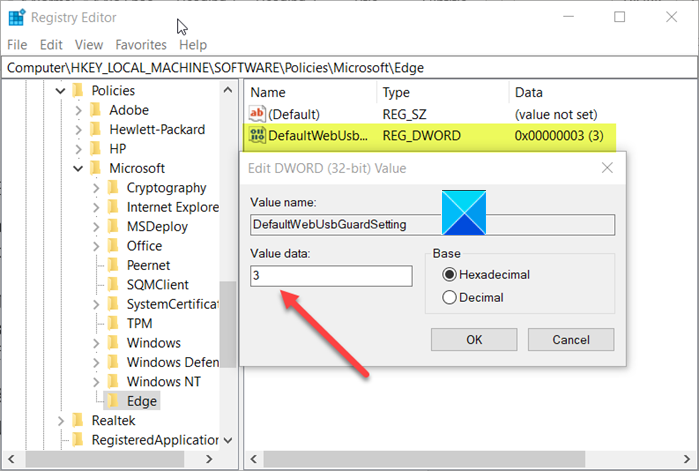Click the SystemCertificates folder icon
This screenshot has width=699, height=471.
[x=113, y=304]
